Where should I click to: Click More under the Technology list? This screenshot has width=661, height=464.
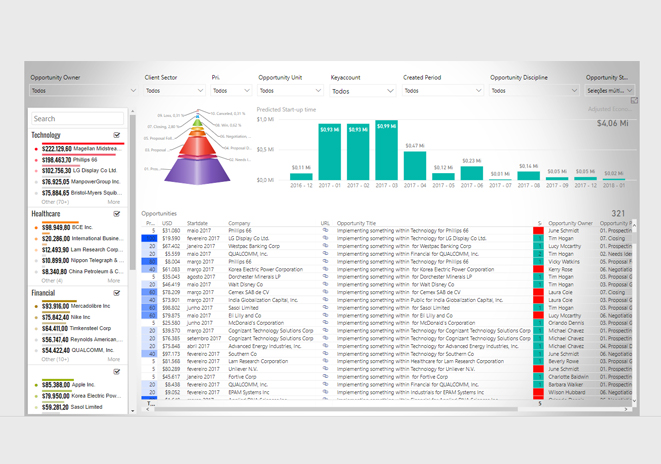pyautogui.click(x=114, y=202)
